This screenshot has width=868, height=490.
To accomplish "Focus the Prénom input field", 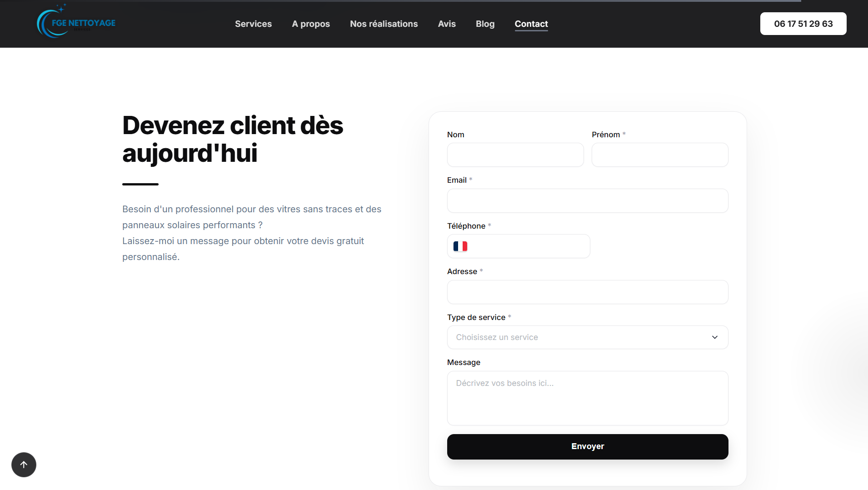I will pyautogui.click(x=660, y=155).
